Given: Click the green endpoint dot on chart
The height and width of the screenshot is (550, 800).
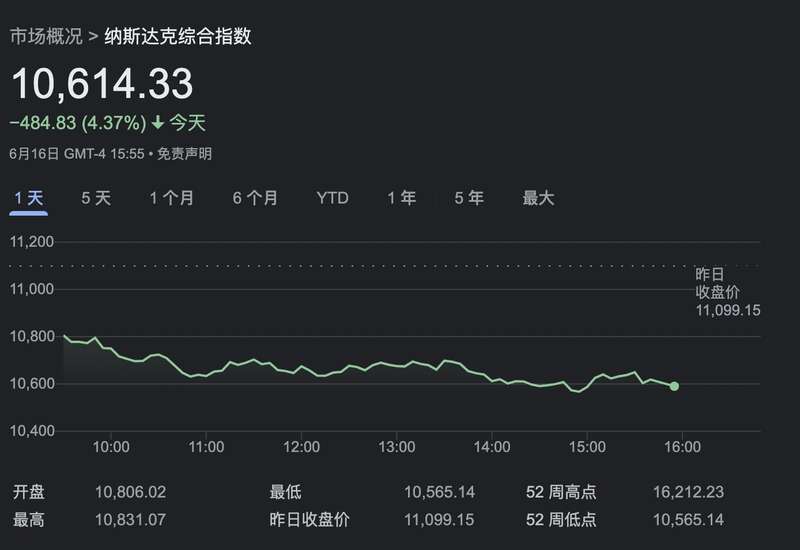Looking at the screenshot, I should pos(674,386).
